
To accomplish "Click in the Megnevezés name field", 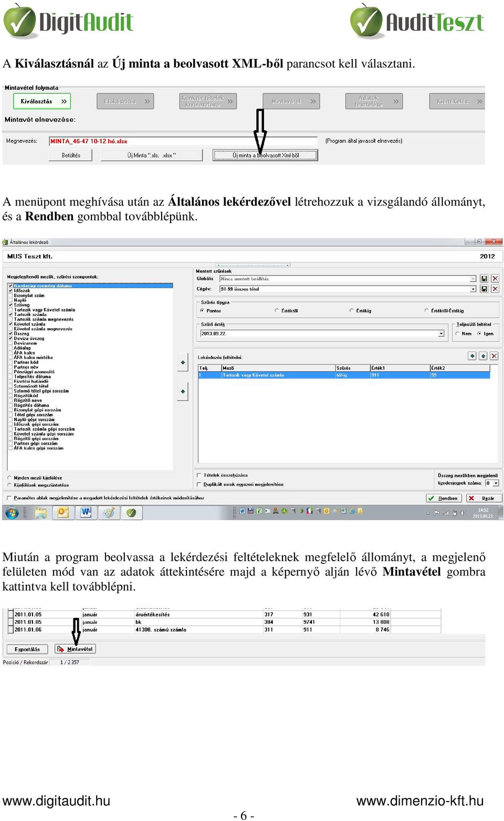I will (x=183, y=141).
